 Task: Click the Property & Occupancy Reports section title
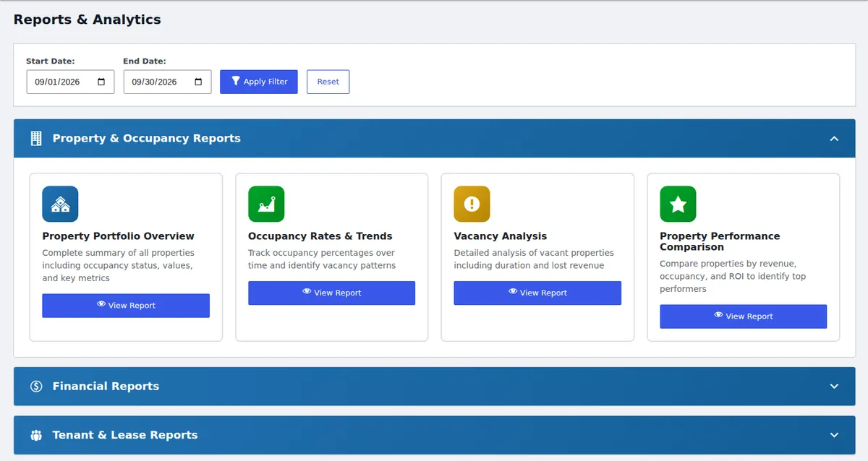(146, 138)
